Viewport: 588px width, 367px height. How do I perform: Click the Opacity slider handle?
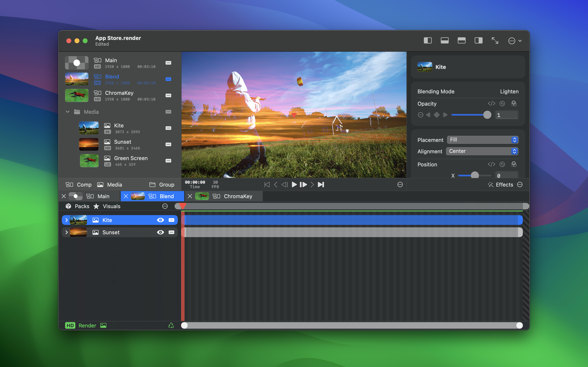[x=487, y=115]
